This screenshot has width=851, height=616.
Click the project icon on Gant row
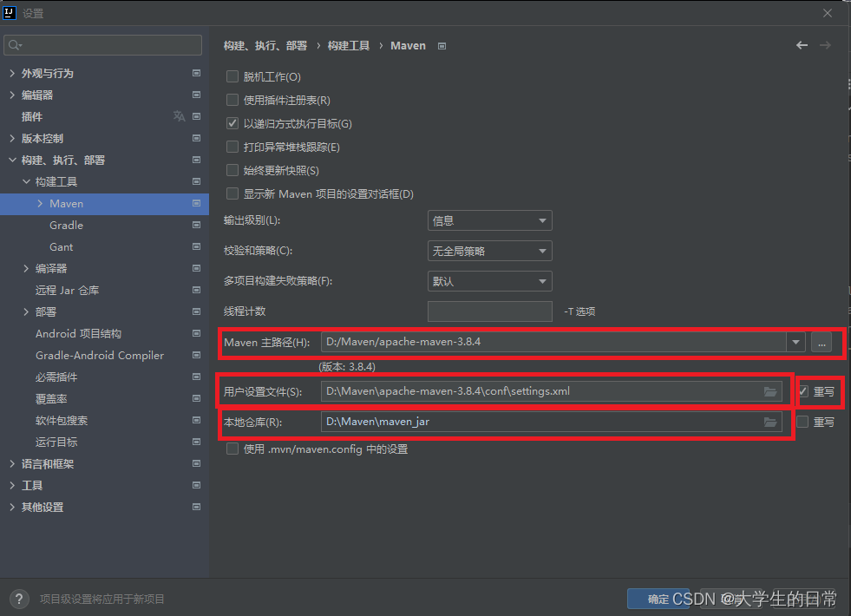click(196, 247)
